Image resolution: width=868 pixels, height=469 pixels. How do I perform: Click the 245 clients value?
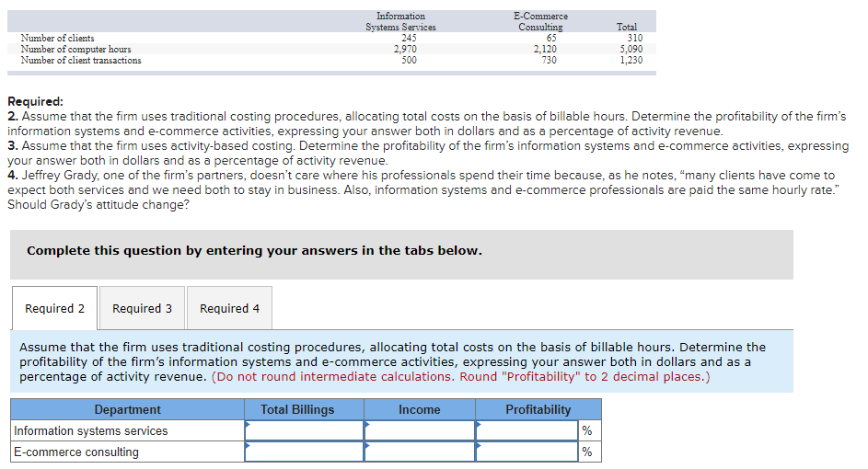click(x=409, y=38)
